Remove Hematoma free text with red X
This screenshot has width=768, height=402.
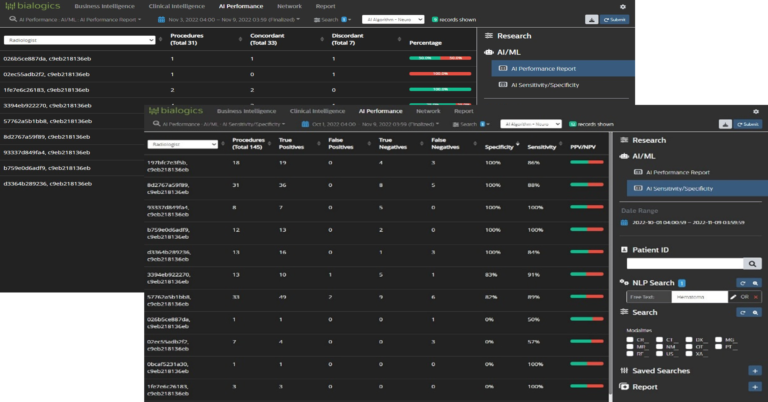click(756, 297)
